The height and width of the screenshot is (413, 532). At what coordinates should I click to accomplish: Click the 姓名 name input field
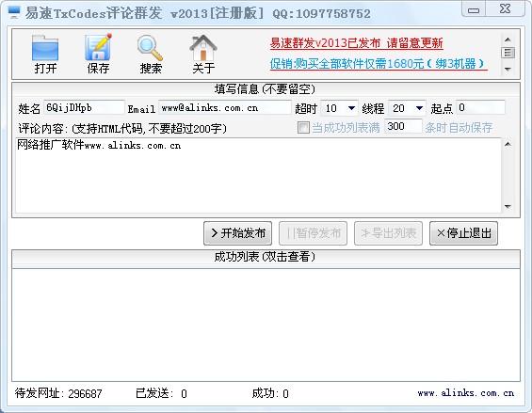pos(84,108)
